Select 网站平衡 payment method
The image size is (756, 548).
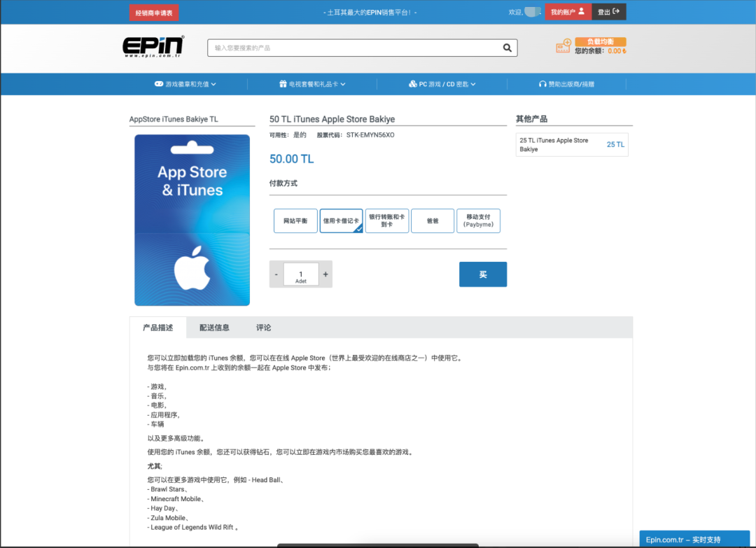point(295,220)
